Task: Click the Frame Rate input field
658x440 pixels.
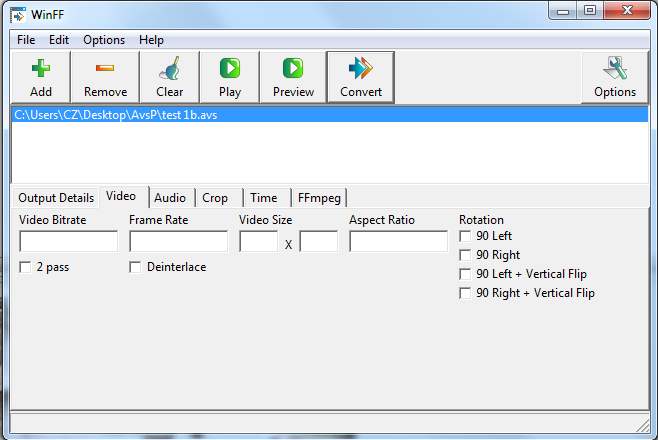Action: click(179, 241)
